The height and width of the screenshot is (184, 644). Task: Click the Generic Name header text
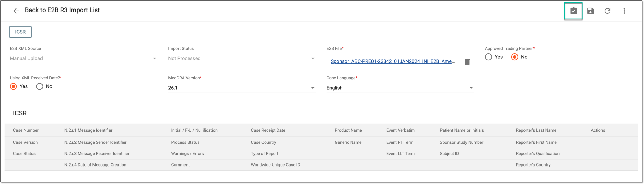[x=348, y=142]
